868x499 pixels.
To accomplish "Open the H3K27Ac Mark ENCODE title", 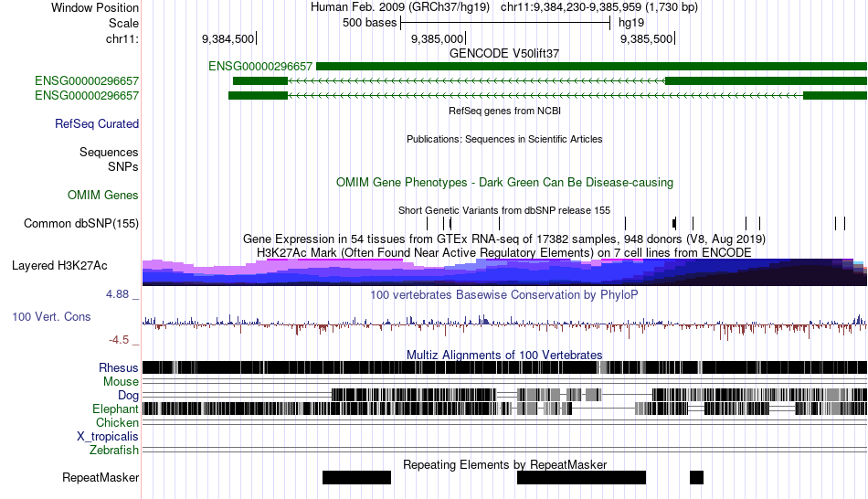I will [504, 252].
